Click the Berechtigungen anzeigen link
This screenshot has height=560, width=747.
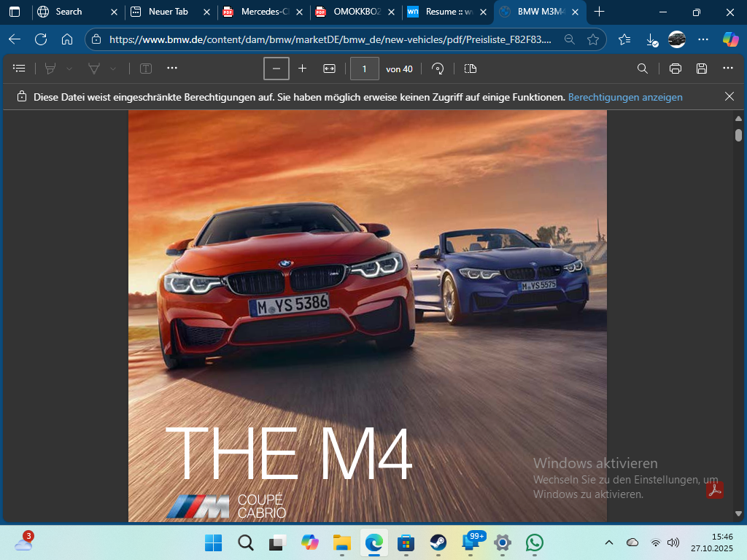click(x=625, y=97)
